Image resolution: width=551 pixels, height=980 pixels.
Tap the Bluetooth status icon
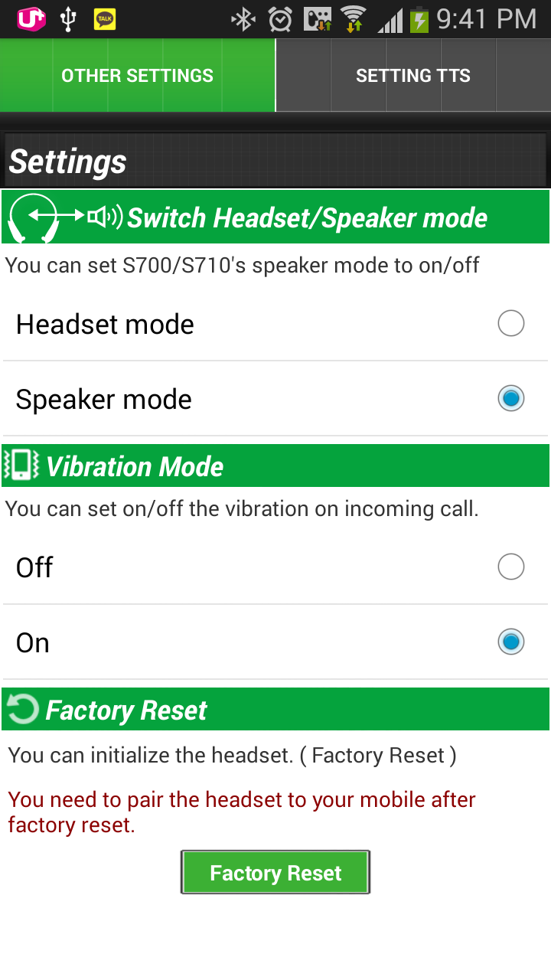tap(243, 19)
